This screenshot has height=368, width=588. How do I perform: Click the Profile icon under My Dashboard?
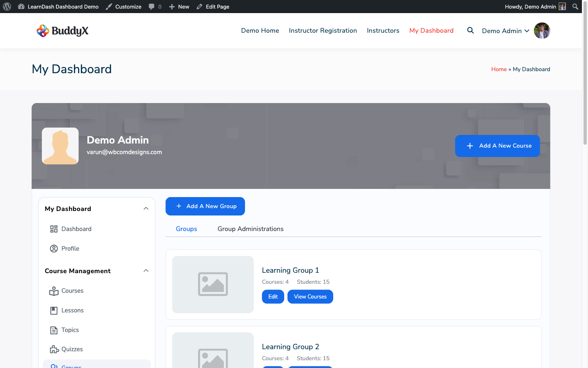[x=54, y=248]
